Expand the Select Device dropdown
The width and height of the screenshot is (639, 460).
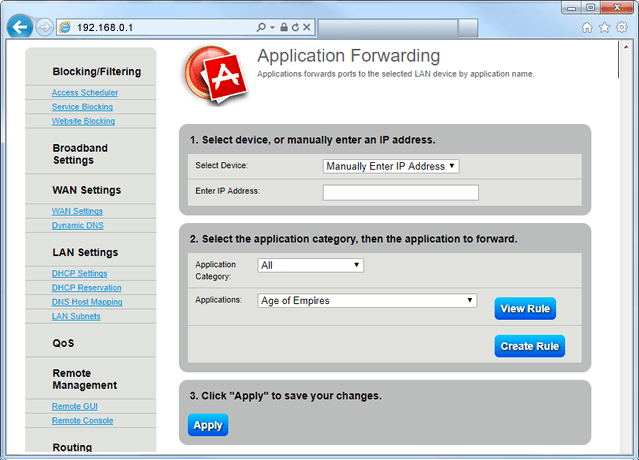pyautogui.click(x=390, y=166)
